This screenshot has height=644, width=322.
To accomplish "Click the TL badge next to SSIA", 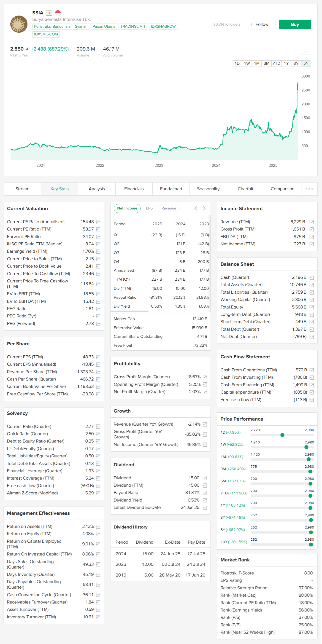I will click(49, 13).
